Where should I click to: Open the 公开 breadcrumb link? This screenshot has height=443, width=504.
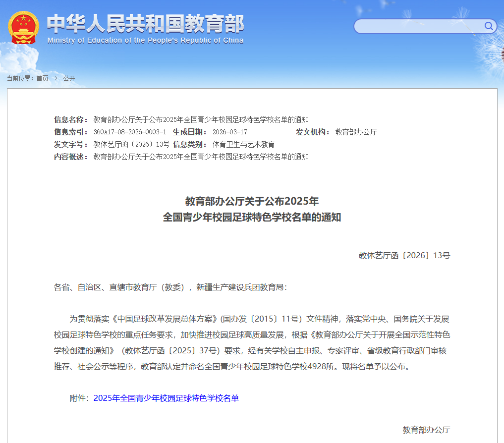69,78
